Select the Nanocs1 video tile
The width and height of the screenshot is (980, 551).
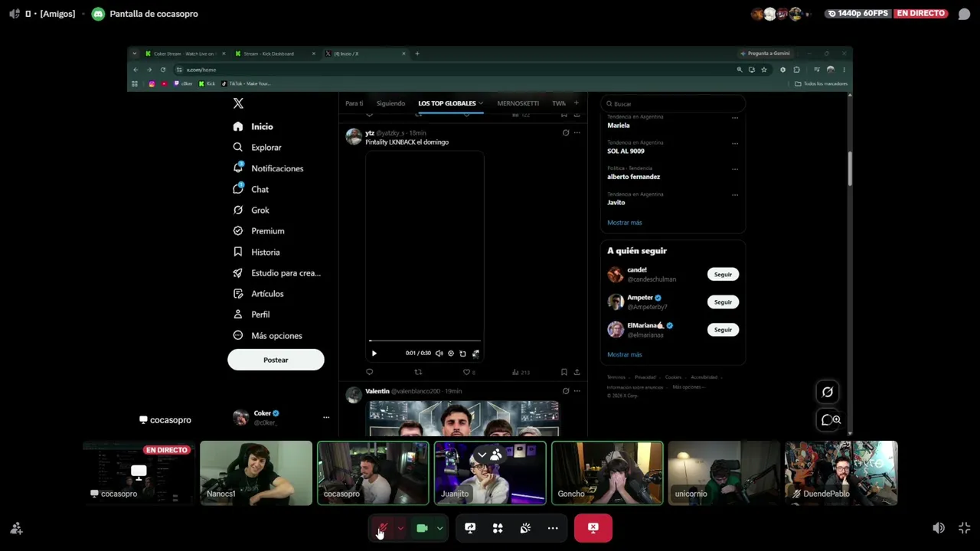tap(256, 473)
